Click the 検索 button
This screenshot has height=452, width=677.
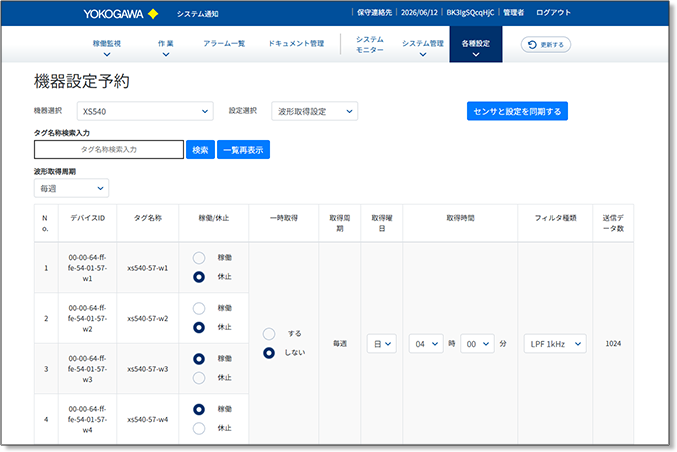pyautogui.click(x=200, y=150)
